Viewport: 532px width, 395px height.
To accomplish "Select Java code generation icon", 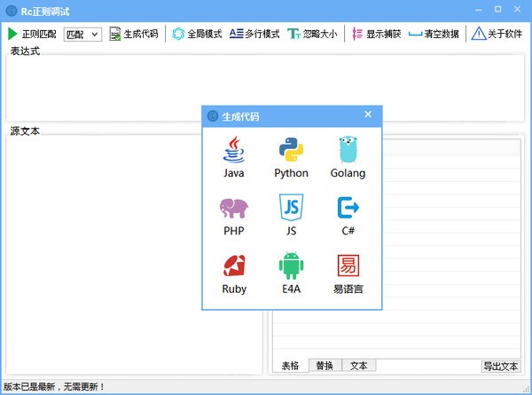I will pyautogui.click(x=234, y=150).
